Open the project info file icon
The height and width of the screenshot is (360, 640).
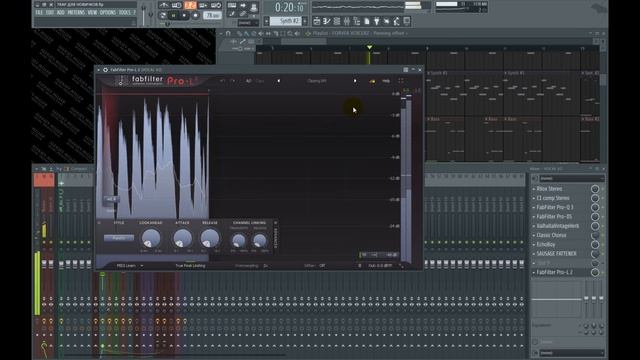click(x=367, y=21)
